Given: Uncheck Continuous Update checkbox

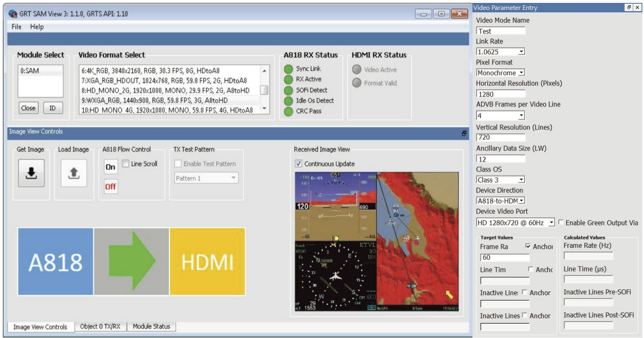Looking at the screenshot, I should [x=298, y=164].
